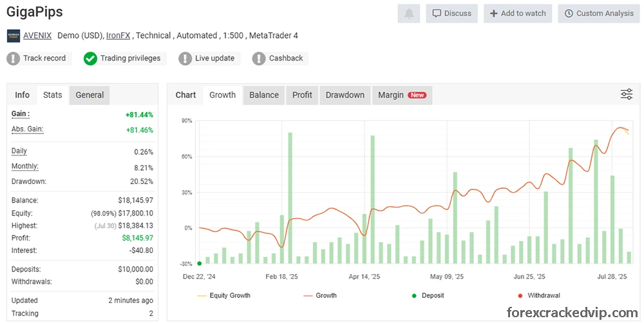
Task: Switch to the Drawdown chart tab
Action: tap(345, 95)
